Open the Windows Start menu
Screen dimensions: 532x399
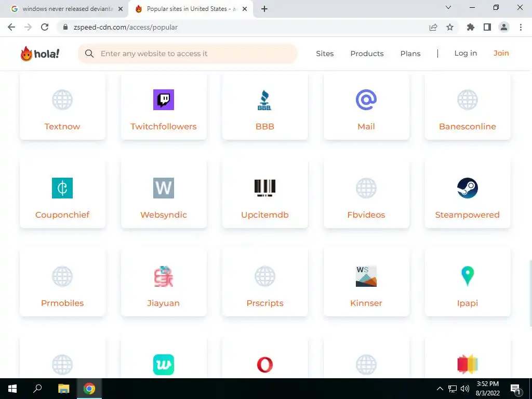click(x=12, y=389)
